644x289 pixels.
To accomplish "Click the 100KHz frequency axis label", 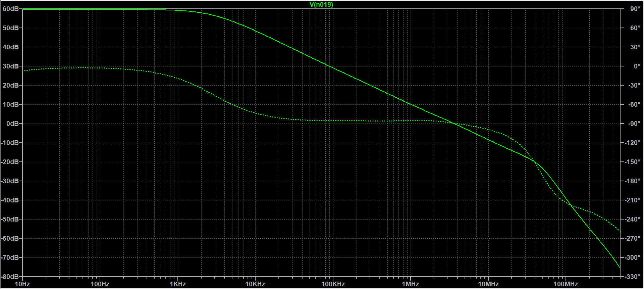I will coord(333,284).
